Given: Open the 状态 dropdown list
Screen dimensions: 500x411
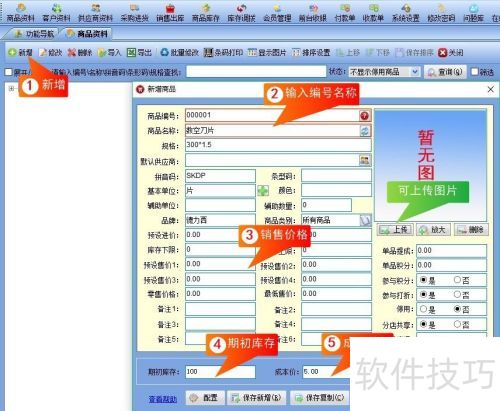Looking at the screenshot, I should click(415, 72).
